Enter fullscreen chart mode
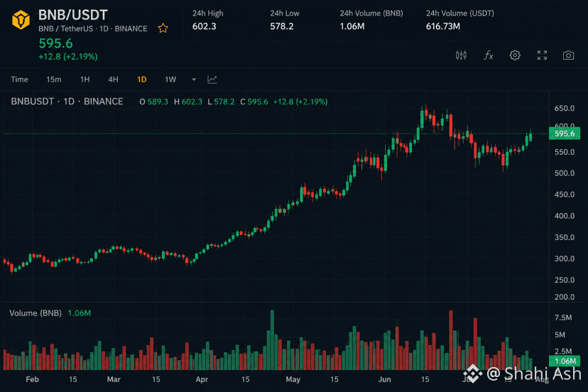The width and height of the screenshot is (588, 392). 542,55
